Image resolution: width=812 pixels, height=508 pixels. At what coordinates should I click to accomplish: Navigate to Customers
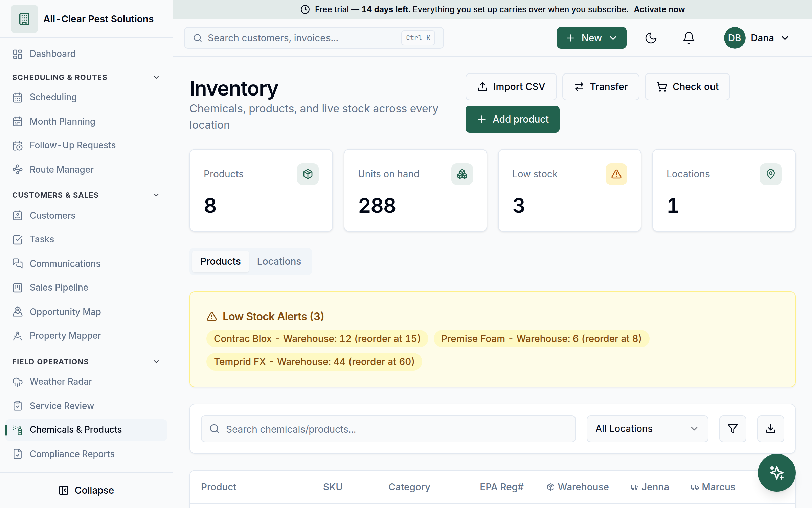[x=86, y=215]
